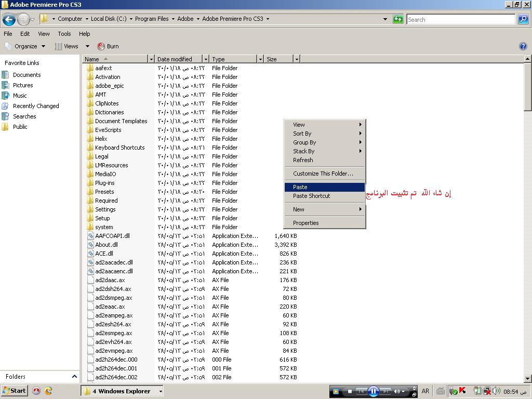This screenshot has width=532, height=399.
Task: Click Computer in the address breadcrumb
Action: click(70, 19)
